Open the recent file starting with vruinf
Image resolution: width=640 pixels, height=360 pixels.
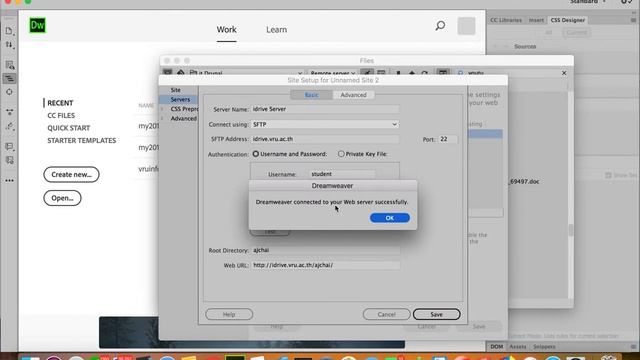pyautogui.click(x=149, y=169)
